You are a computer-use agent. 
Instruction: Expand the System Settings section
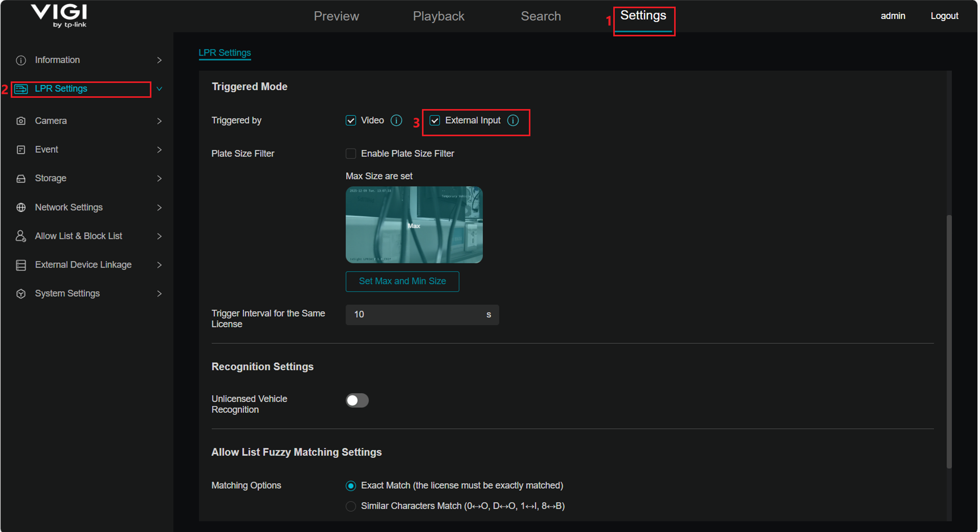159,293
